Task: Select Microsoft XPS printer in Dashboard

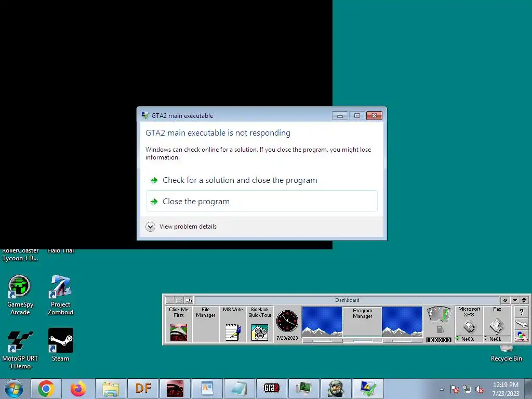Action: tap(469, 321)
